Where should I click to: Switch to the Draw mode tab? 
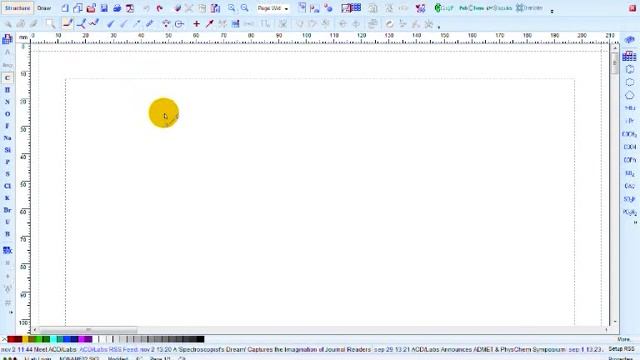(x=44, y=8)
